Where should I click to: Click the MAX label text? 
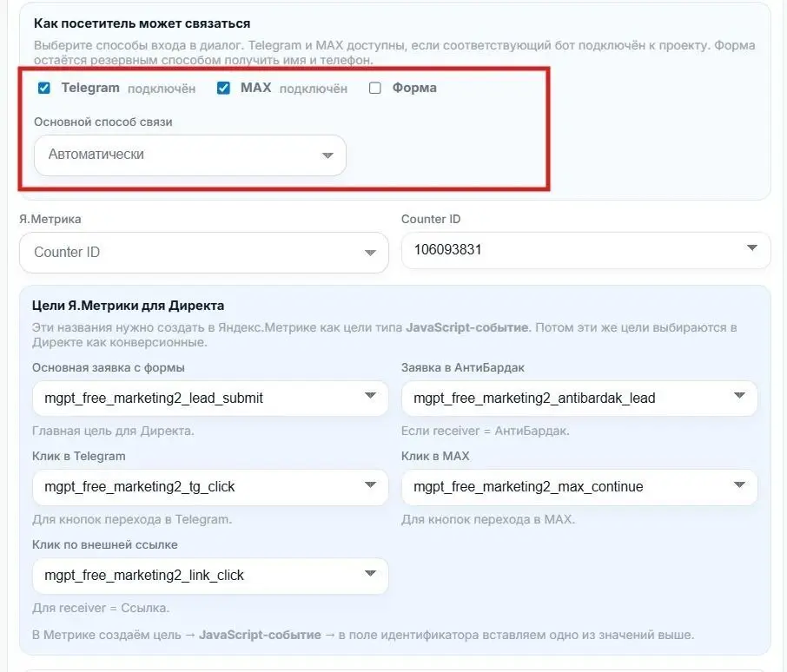(x=256, y=88)
